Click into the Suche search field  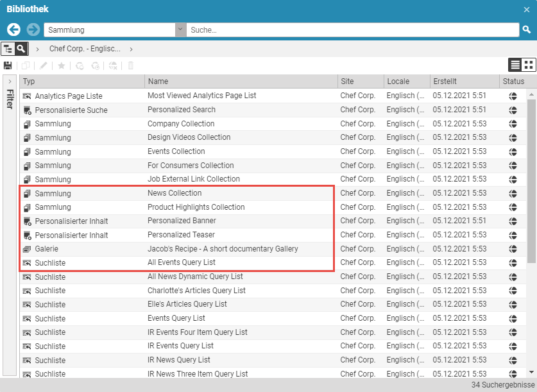point(353,30)
